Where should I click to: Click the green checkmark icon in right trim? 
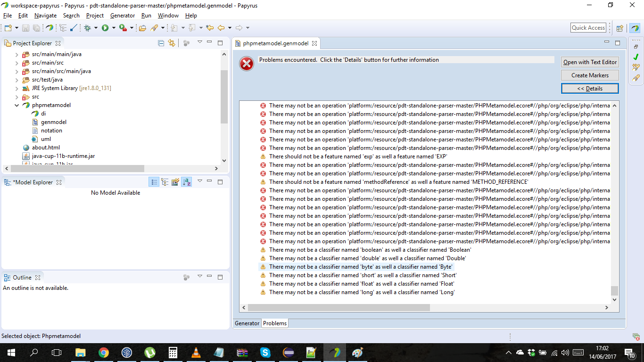click(636, 57)
